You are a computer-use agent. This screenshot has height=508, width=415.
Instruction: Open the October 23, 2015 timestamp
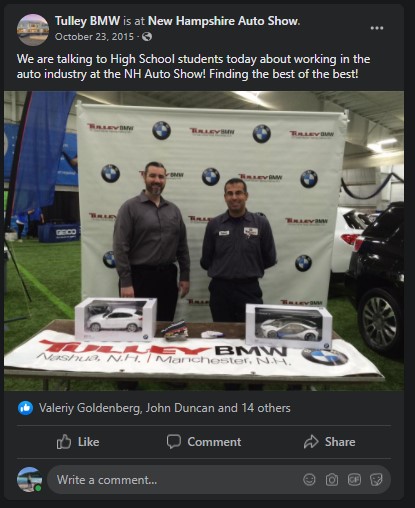pos(94,37)
